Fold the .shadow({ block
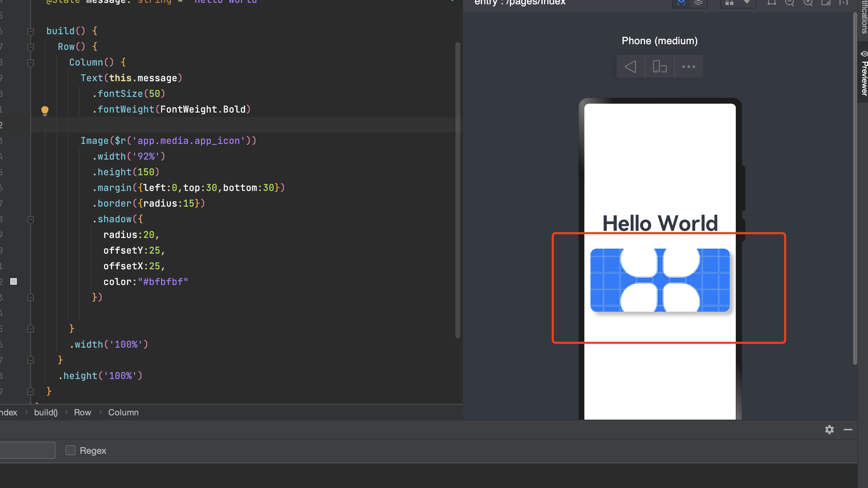 [31, 219]
